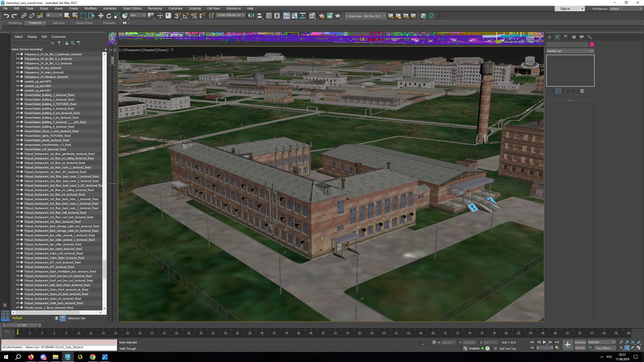This screenshot has width=644, height=362.
Task: Toggle the selection lock icon
Action: [x=427, y=342]
